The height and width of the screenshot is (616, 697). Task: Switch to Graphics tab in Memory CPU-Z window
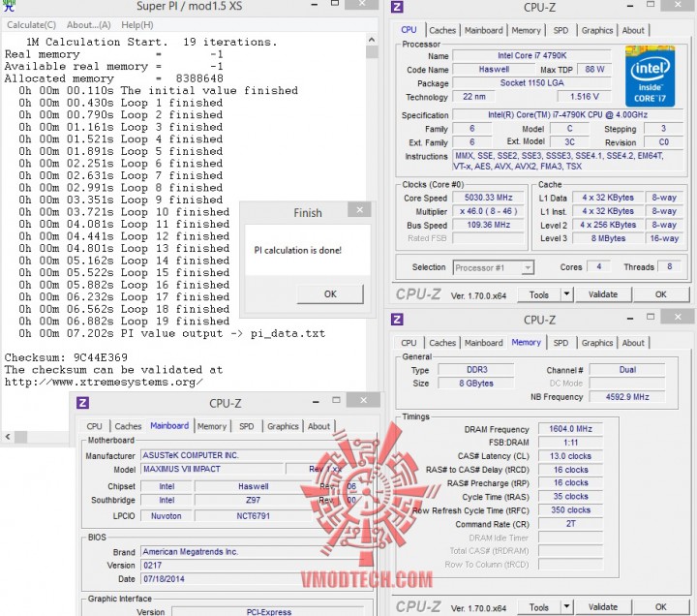coord(597,343)
